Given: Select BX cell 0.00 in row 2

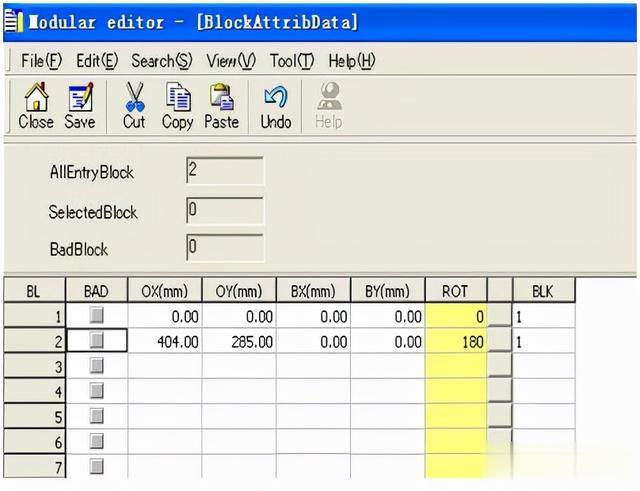Looking at the screenshot, I should click(313, 341).
